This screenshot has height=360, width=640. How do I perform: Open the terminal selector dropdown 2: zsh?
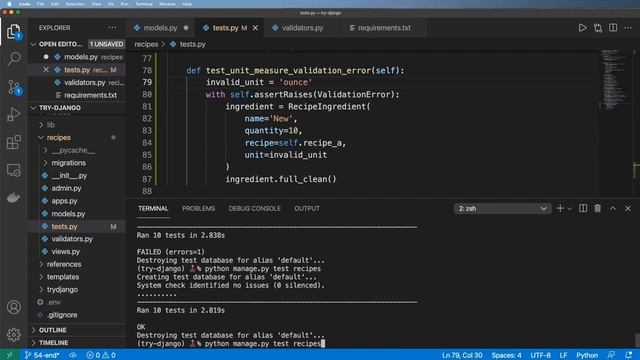[502, 209]
